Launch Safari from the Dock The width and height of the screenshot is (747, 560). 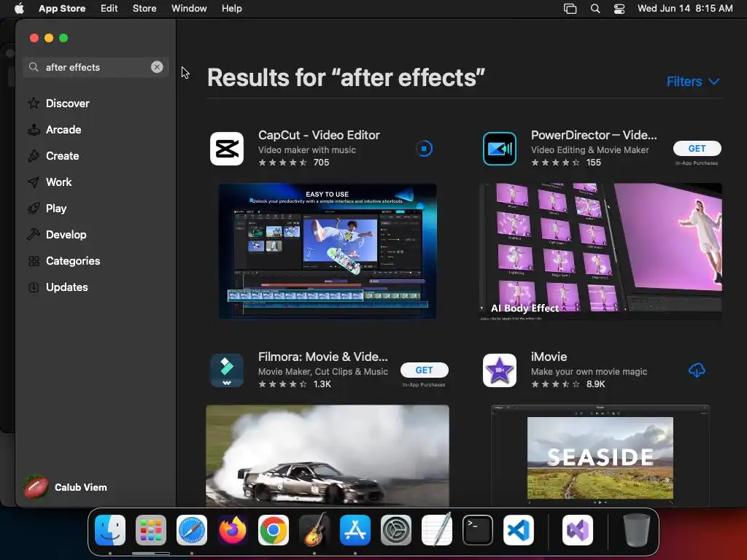(192, 530)
